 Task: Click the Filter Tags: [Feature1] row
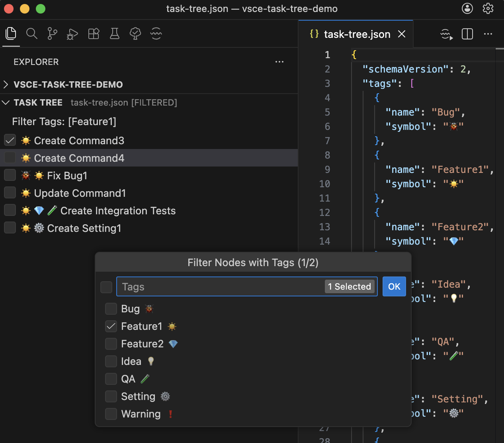click(149, 122)
